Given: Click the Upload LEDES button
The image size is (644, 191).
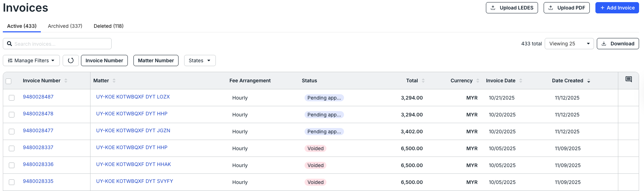Looking at the screenshot, I should [x=512, y=8].
